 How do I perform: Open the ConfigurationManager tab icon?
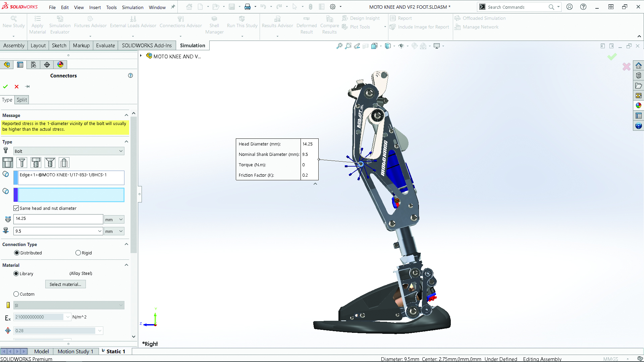[34, 65]
